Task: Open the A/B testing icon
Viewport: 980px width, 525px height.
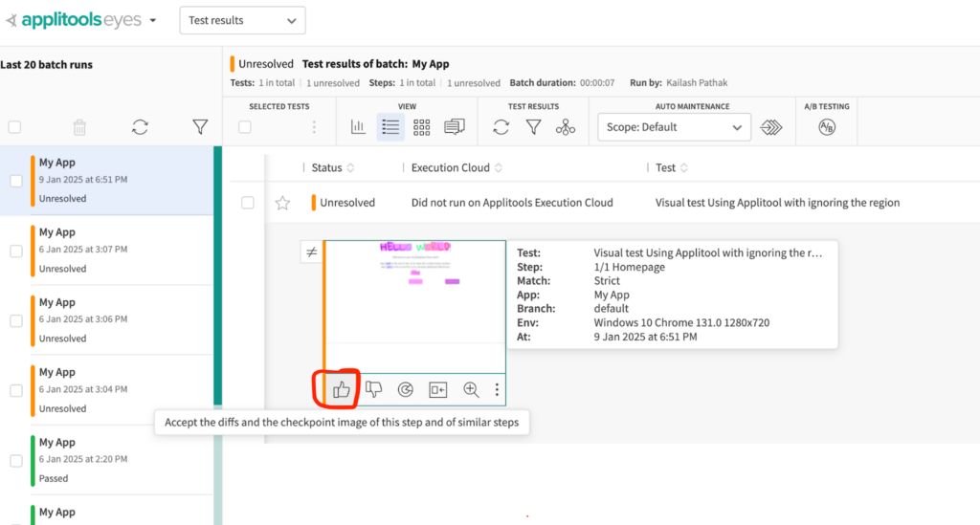Action: tap(827, 127)
